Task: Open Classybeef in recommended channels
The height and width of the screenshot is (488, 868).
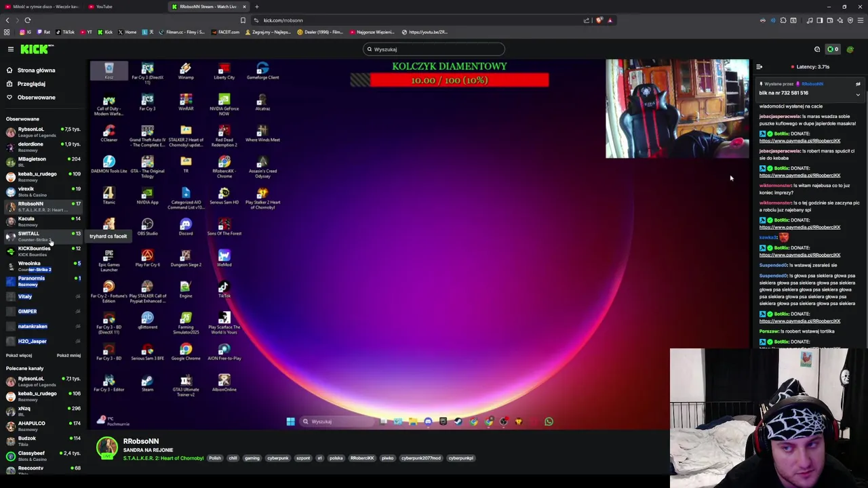Action: click(x=42, y=455)
